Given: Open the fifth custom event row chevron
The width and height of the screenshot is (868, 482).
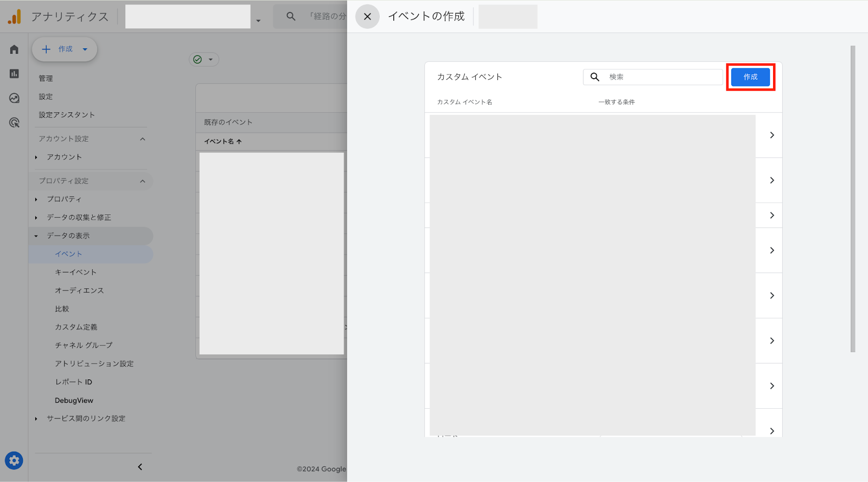Looking at the screenshot, I should 772,296.
